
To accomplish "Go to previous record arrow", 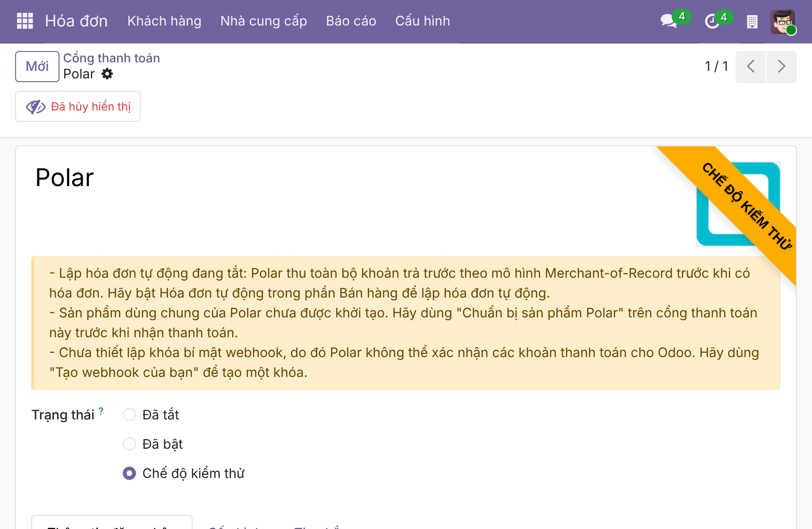I will coord(751,67).
